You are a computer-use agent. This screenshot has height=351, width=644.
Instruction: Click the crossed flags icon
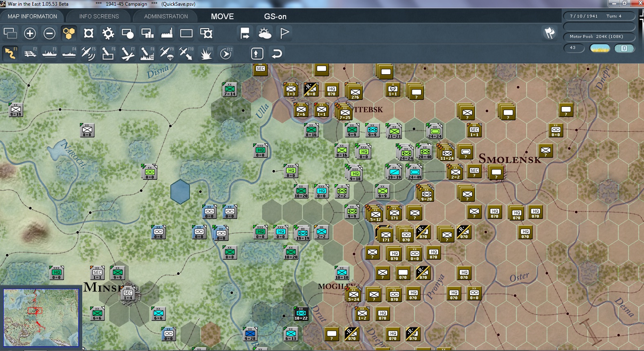point(549,33)
